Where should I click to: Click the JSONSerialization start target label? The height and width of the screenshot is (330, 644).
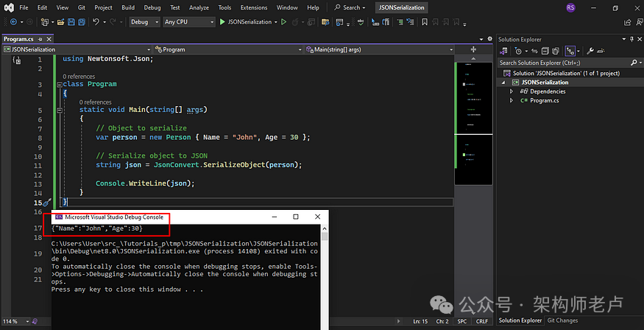click(x=250, y=22)
